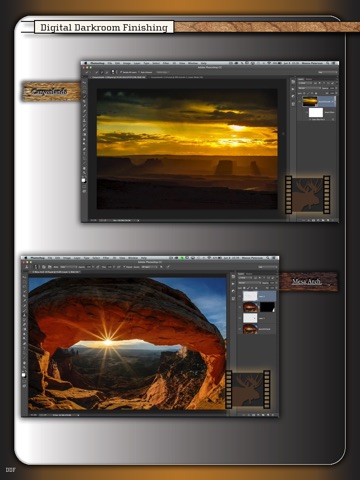Play the moose filmstrip video on Canyonlands screenshot
This screenshot has height=480, width=360.
click(307, 195)
